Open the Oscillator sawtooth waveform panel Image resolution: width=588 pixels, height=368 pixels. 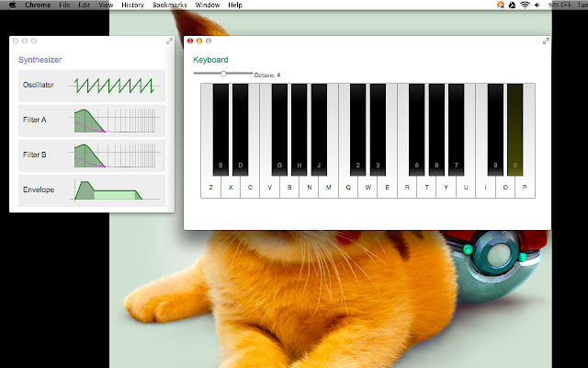92,86
